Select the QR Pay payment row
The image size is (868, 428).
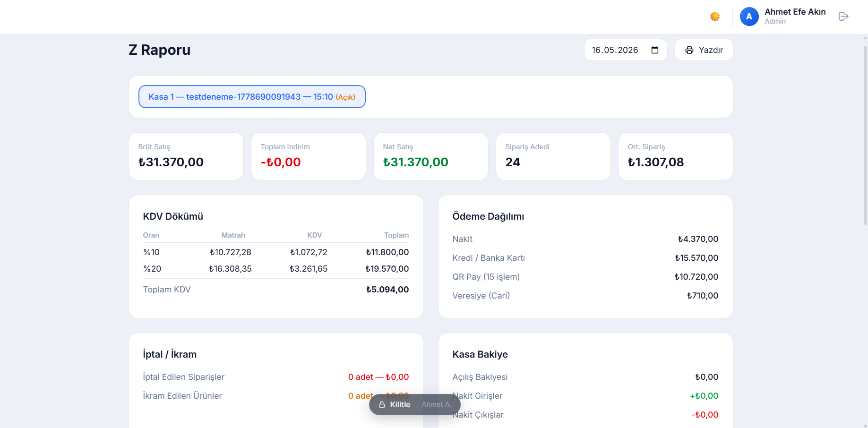pyautogui.click(x=585, y=277)
